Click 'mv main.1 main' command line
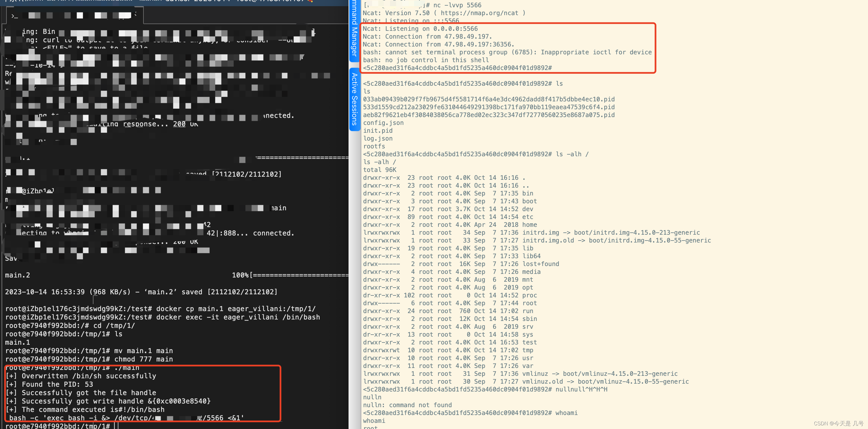 (89, 351)
